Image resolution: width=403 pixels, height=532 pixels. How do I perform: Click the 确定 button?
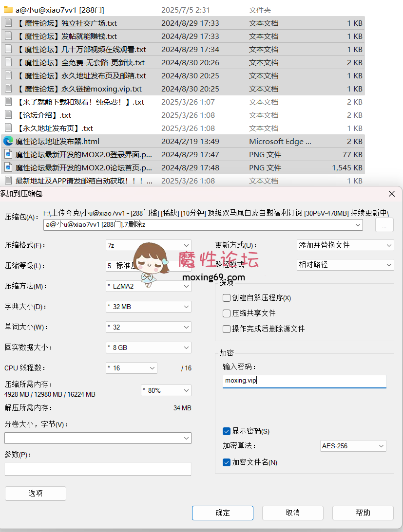pos(223,513)
